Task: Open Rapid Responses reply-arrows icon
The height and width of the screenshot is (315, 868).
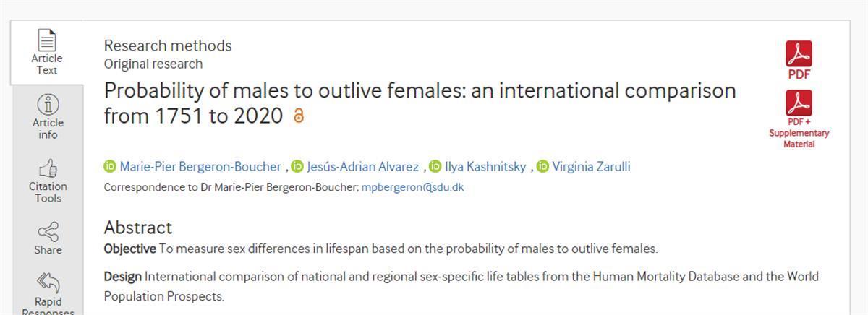Action: (47, 282)
